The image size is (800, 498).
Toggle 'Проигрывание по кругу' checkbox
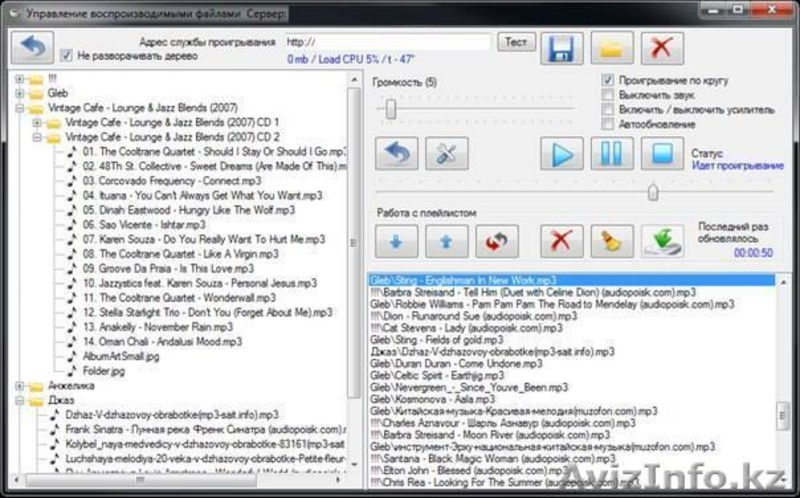pos(608,80)
